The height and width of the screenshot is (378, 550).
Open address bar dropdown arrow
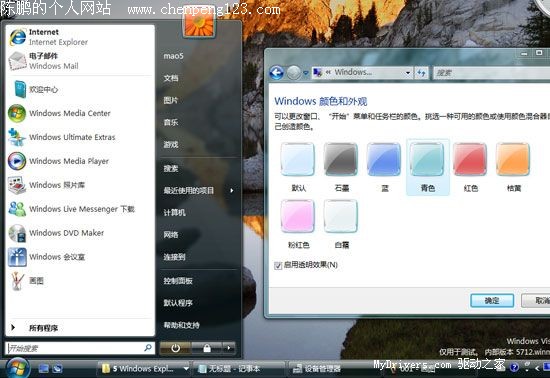tap(408, 73)
